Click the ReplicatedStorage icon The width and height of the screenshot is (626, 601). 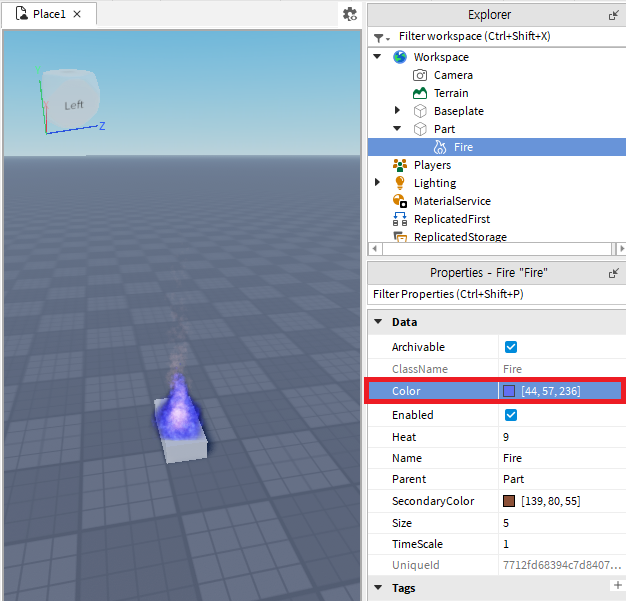[x=400, y=236]
